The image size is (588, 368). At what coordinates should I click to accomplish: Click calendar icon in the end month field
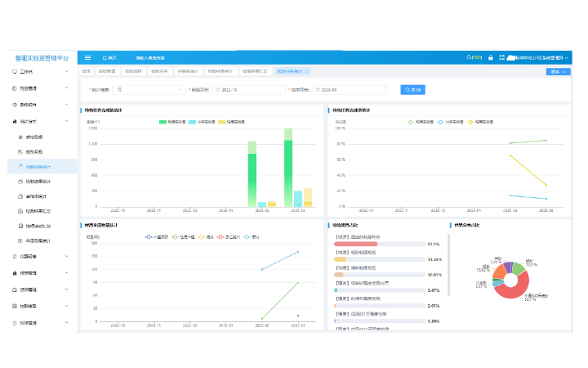(318, 90)
